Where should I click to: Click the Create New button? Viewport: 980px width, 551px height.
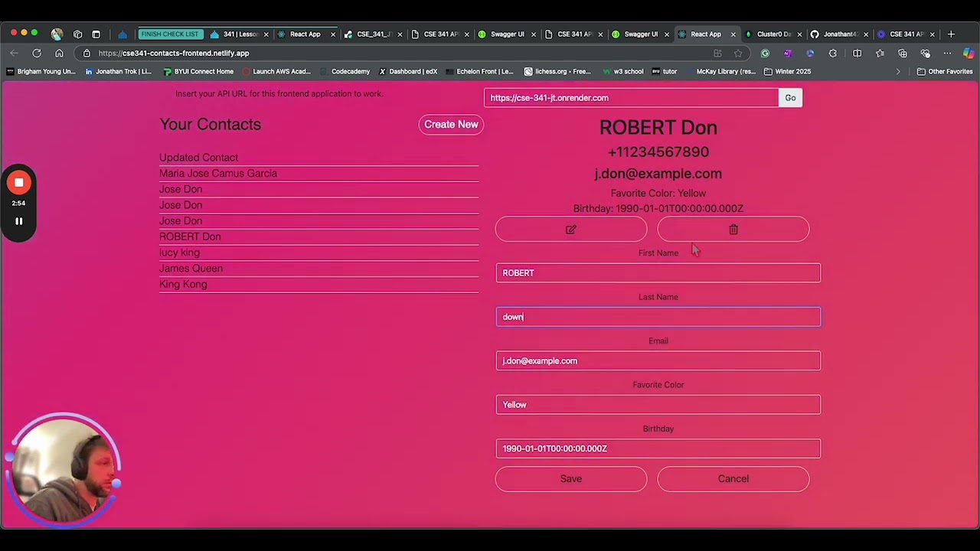(x=451, y=125)
